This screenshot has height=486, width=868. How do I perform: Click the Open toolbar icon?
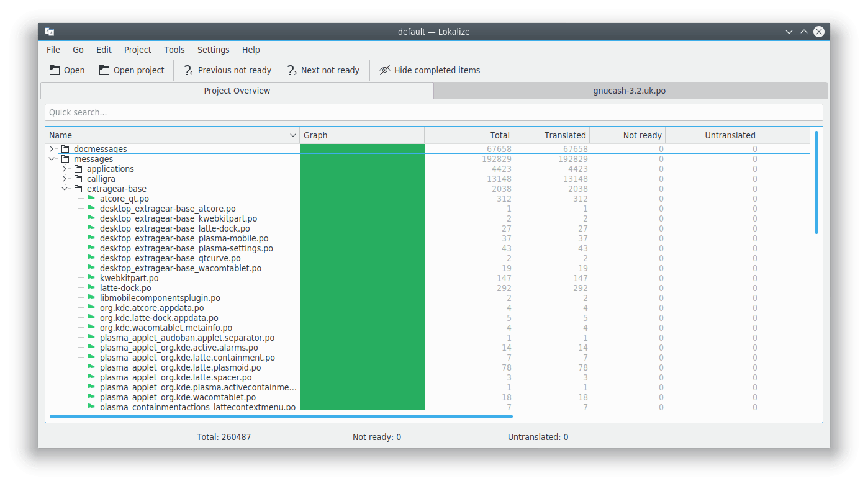pos(55,70)
